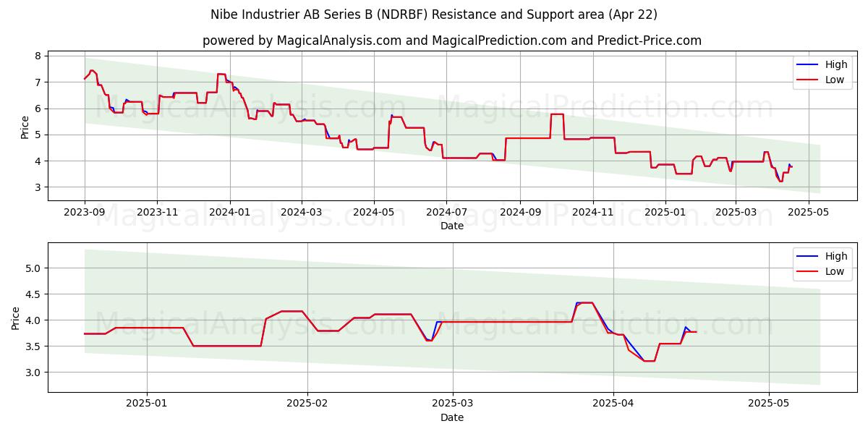
Task: Click the '2025-04' label on bottom chart
Action: pyautogui.click(x=613, y=404)
